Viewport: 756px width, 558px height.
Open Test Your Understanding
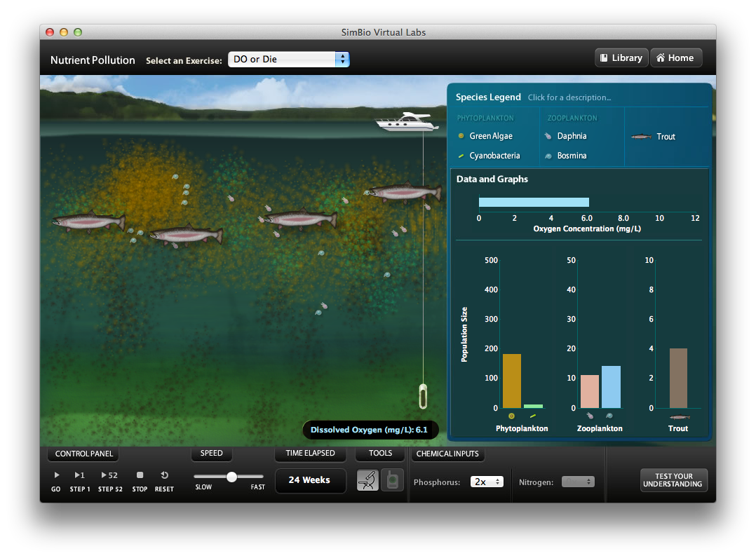pos(673,480)
